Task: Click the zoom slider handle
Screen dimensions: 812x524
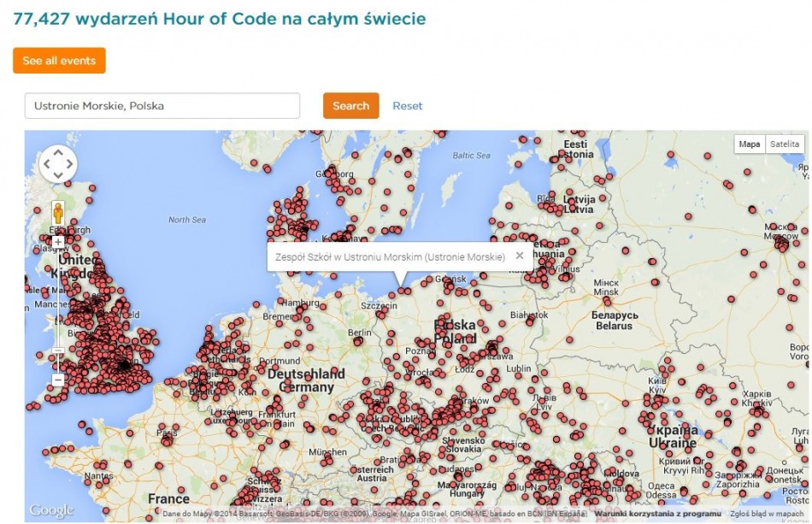Action: point(58,350)
